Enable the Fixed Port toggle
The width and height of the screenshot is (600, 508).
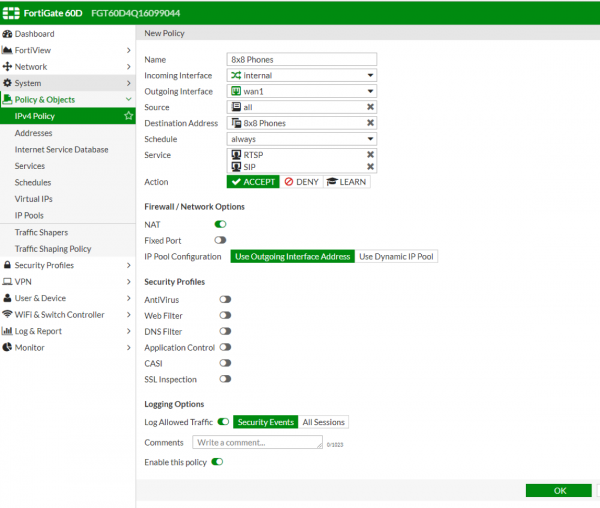pos(220,240)
